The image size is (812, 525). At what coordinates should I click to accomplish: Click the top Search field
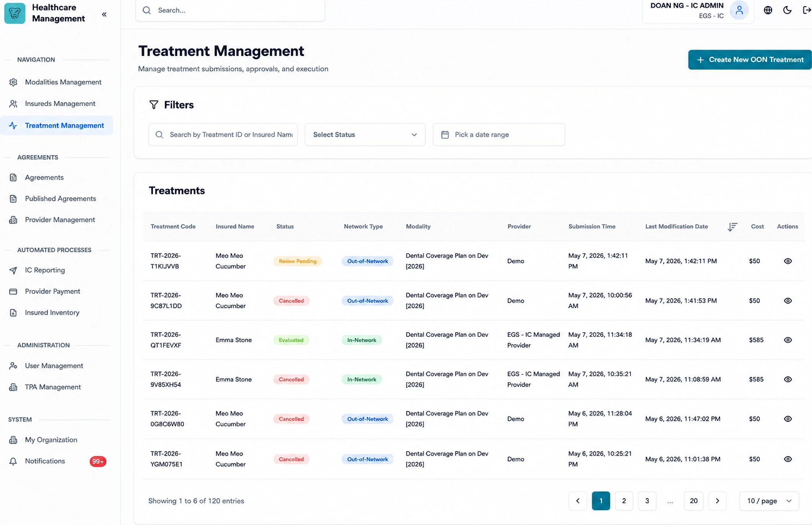230,10
